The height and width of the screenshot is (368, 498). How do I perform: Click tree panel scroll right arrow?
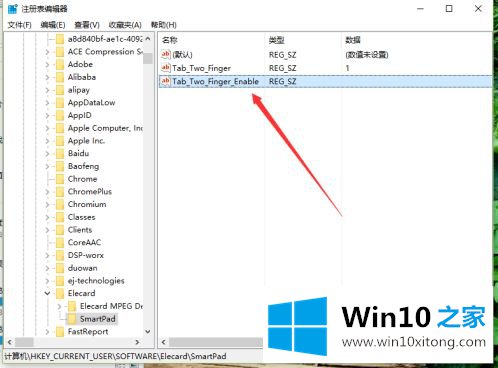pyautogui.click(x=137, y=342)
